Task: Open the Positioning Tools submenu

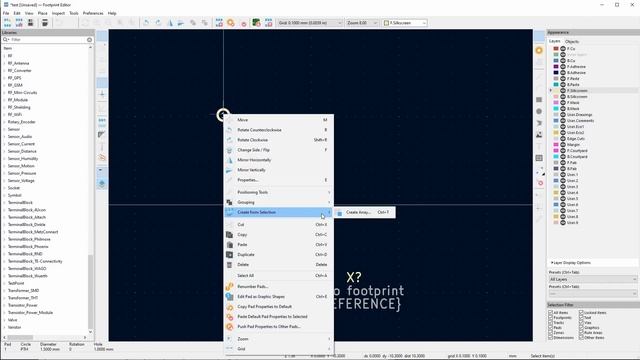Action: click(279, 192)
